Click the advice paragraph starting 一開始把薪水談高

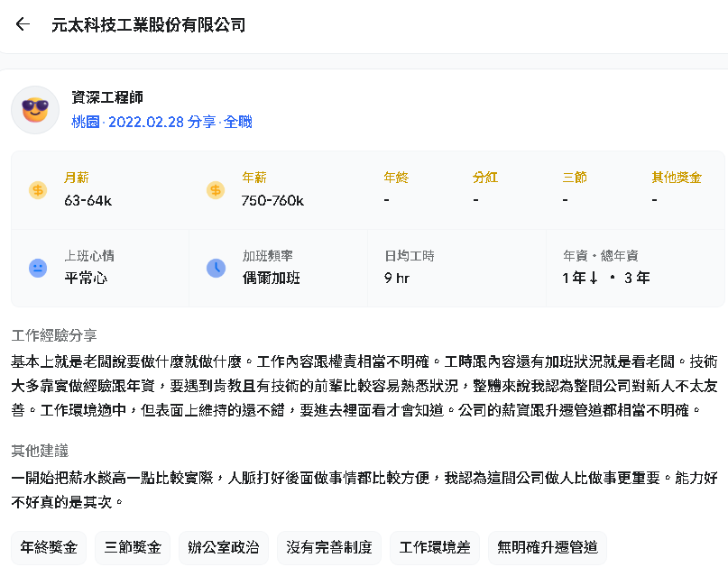364,489
